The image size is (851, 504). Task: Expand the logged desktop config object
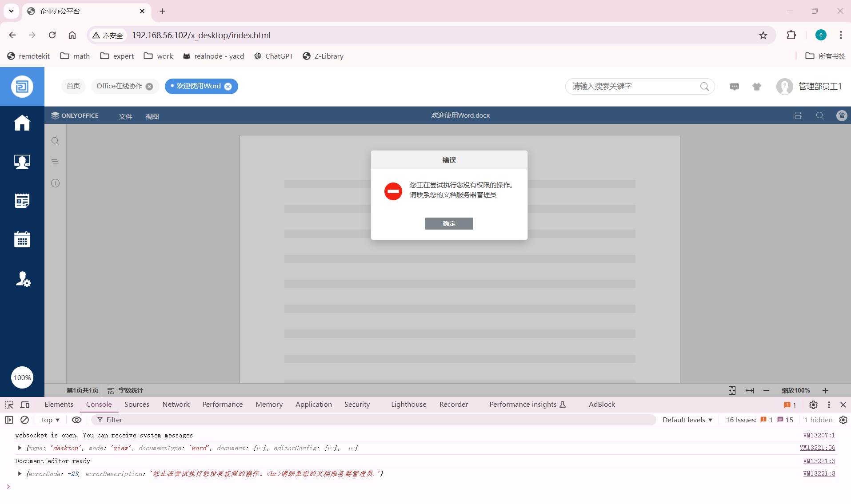20,448
